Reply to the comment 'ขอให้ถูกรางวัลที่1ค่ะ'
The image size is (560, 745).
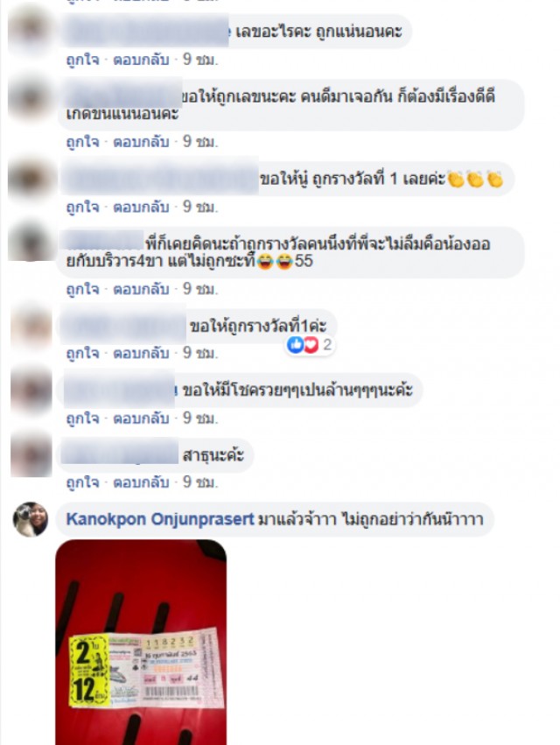[141, 354]
